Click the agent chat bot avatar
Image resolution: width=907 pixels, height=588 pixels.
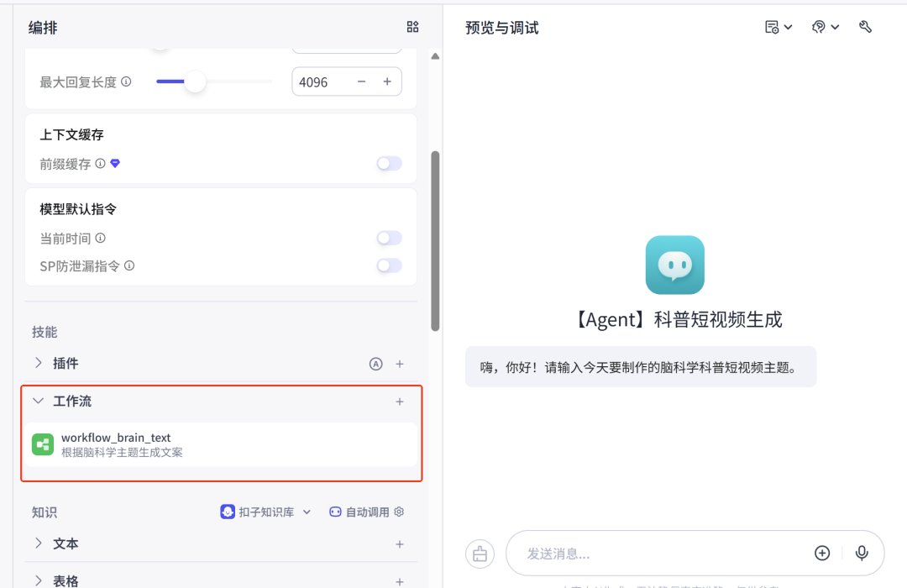[x=675, y=265]
